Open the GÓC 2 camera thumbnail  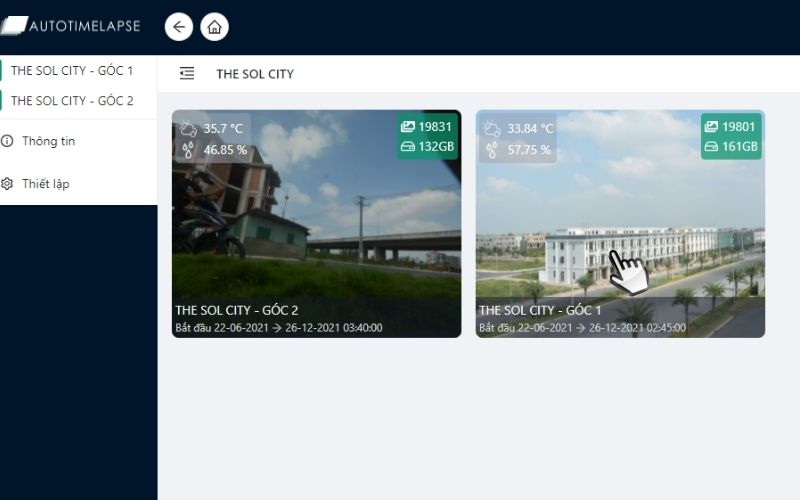tap(316, 223)
